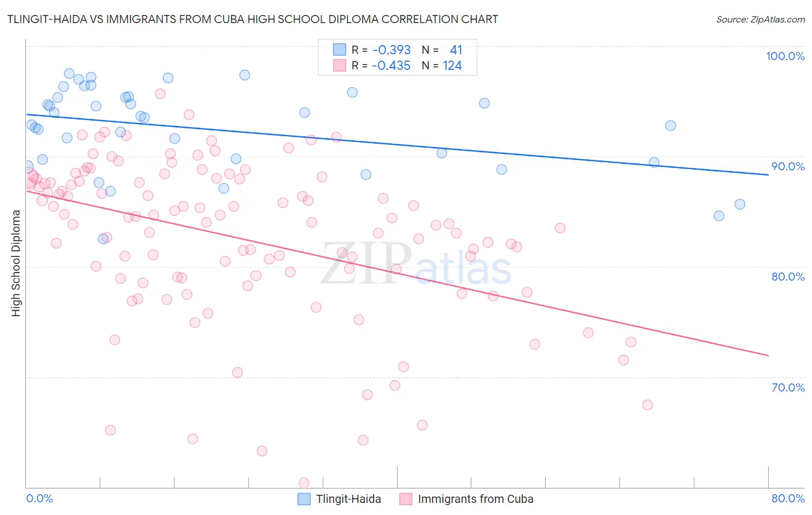Click the Immigrants from Cuba legend label
Viewport: 812px width, 515px height.
[475, 499]
